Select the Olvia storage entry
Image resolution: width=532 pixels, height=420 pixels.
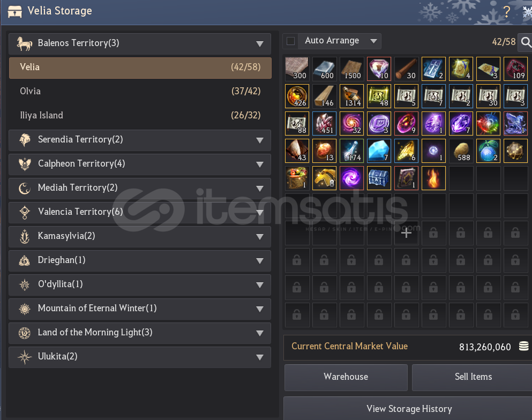tap(140, 91)
